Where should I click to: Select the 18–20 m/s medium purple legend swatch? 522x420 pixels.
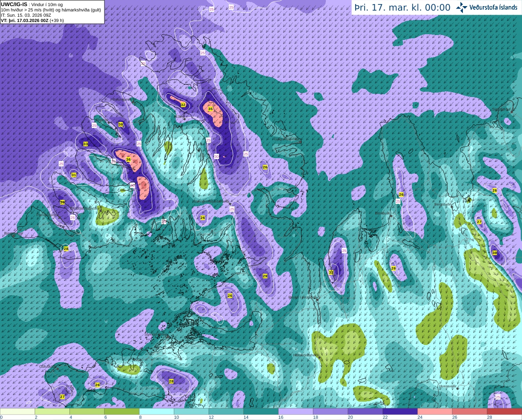tap(330, 411)
